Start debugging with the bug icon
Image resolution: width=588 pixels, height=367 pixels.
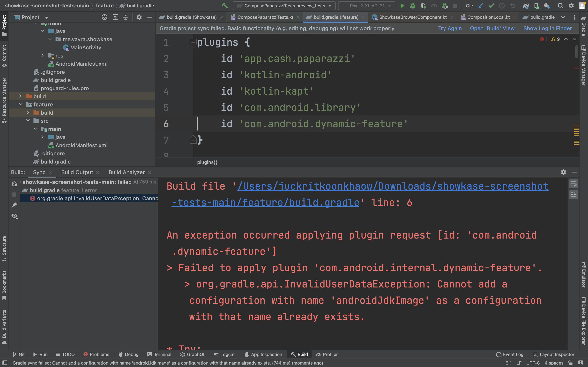[413, 6]
